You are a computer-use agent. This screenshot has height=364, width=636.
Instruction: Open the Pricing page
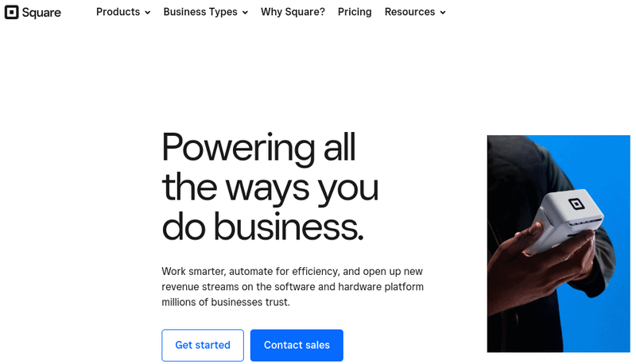[x=355, y=12]
